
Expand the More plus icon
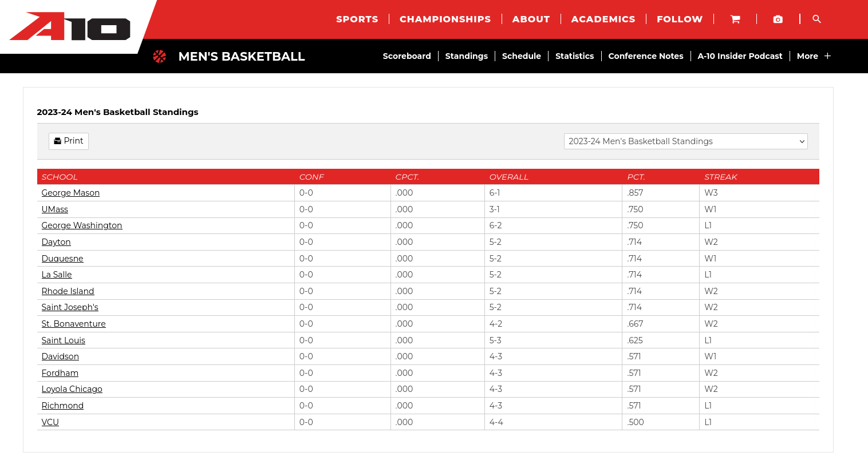pyautogui.click(x=827, y=56)
